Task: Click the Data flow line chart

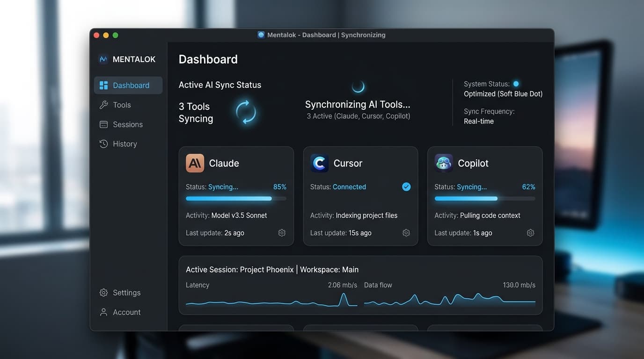Action: (450, 299)
